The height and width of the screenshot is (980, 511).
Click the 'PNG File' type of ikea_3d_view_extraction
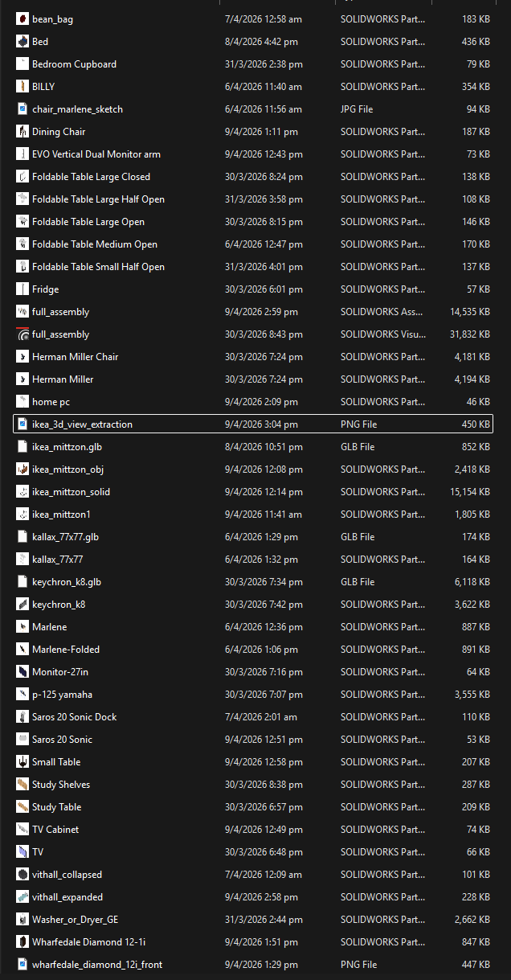pyautogui.click(x=358, y=424)
